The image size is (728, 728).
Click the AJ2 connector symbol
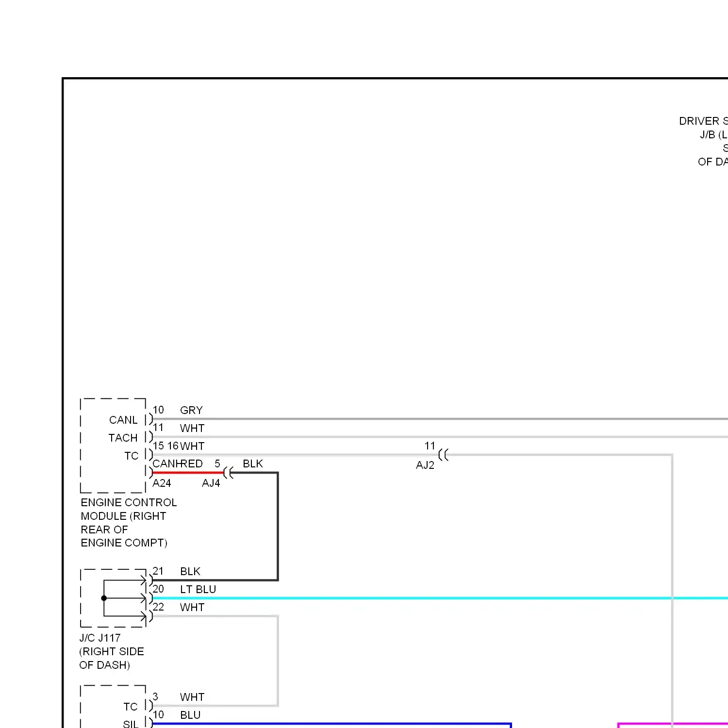[x=443, y=455]
